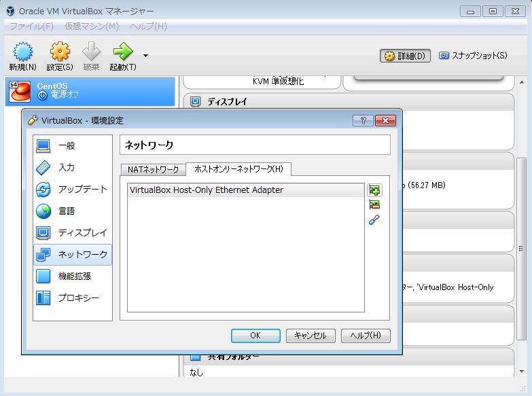Select ディスプレイ in the preferences sidebar

(x=73, y=232)
